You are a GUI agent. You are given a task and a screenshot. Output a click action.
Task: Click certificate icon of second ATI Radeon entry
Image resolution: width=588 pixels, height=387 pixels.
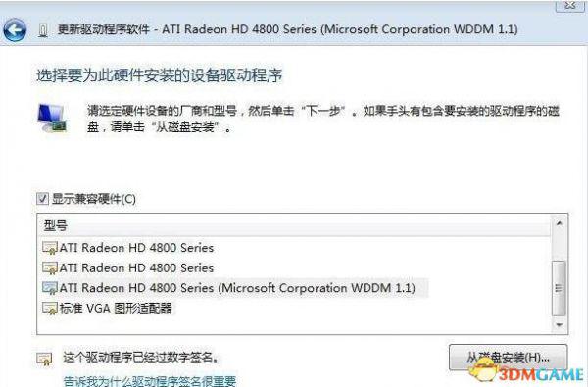[x=50, y=268]
